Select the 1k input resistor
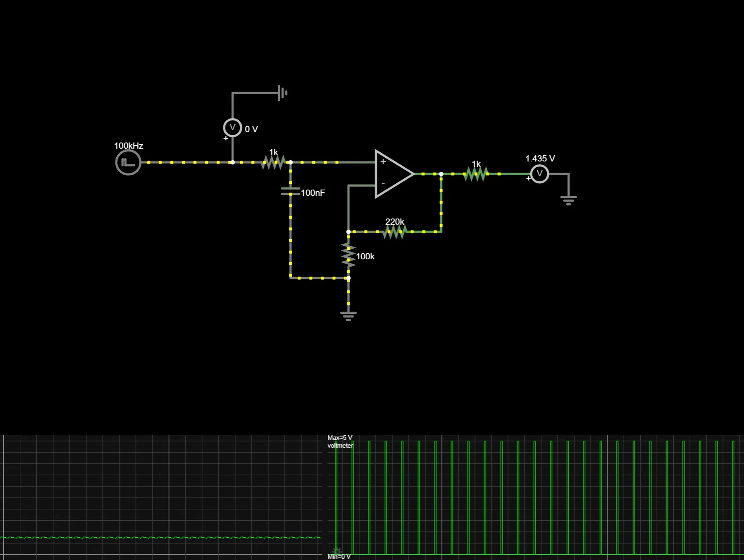The height and width of the screenshot is (560, 744). [274, 162]
